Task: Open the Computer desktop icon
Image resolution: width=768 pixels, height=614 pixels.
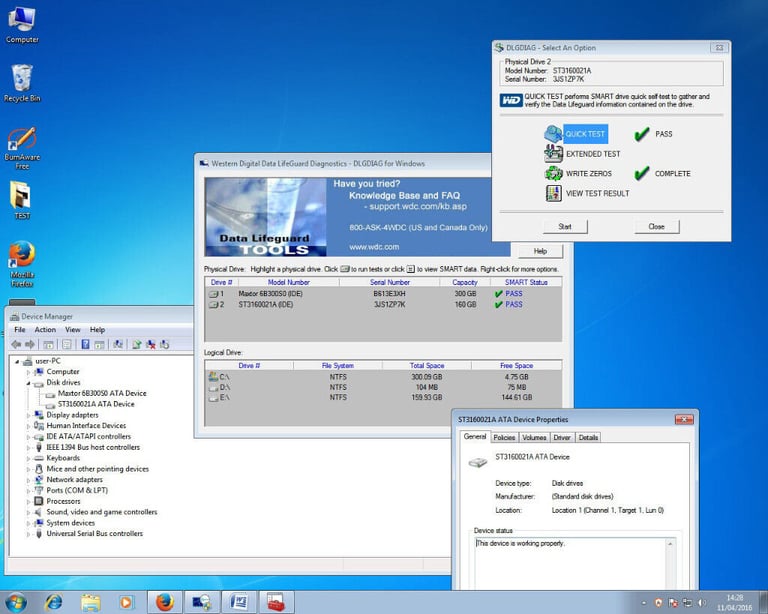Action: (x=22, y=24)
